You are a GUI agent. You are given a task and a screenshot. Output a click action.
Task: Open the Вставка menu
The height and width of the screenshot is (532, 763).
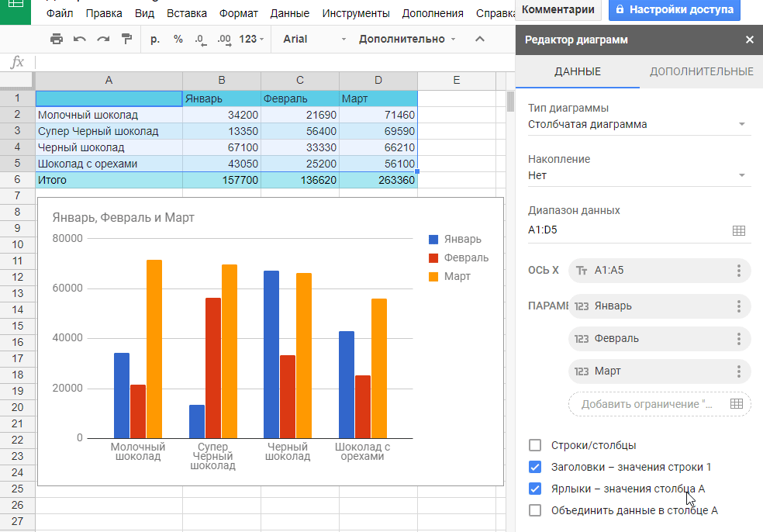pyautogui.click(x=187, y=13)
